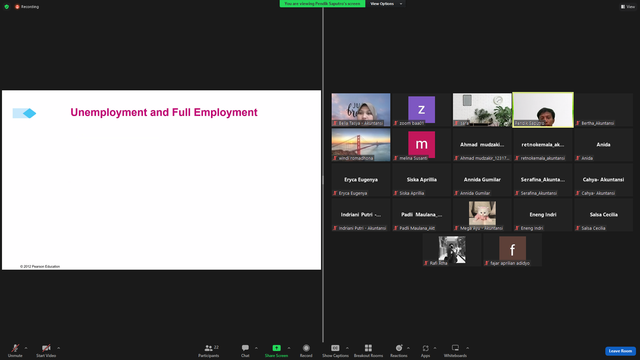Click the shared screen panel divider handle
This screenshot has height=360, width=640.
tap(323, 180)
